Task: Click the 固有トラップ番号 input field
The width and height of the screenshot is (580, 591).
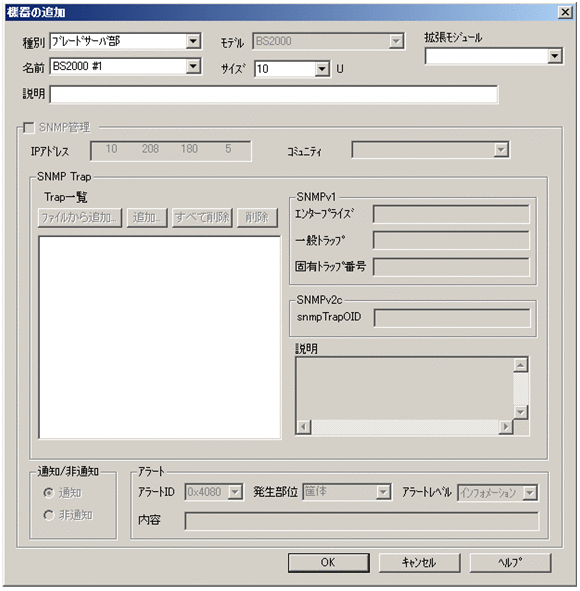Action: click(451, 267)
